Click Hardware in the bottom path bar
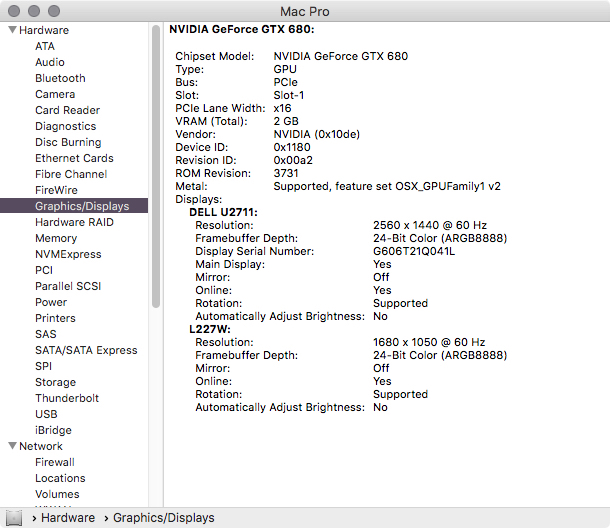610x528 pixels. pyautogui.click(x=67, y=518)
